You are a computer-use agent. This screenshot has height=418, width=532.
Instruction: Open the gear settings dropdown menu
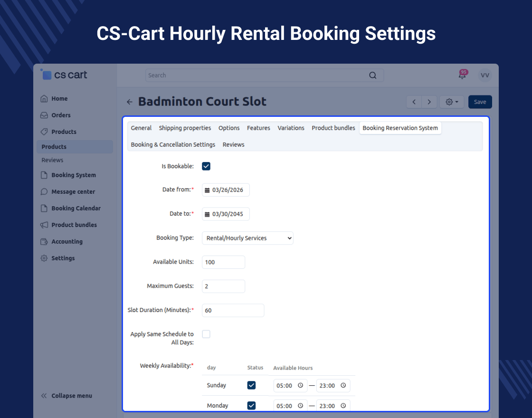(452, 102)
